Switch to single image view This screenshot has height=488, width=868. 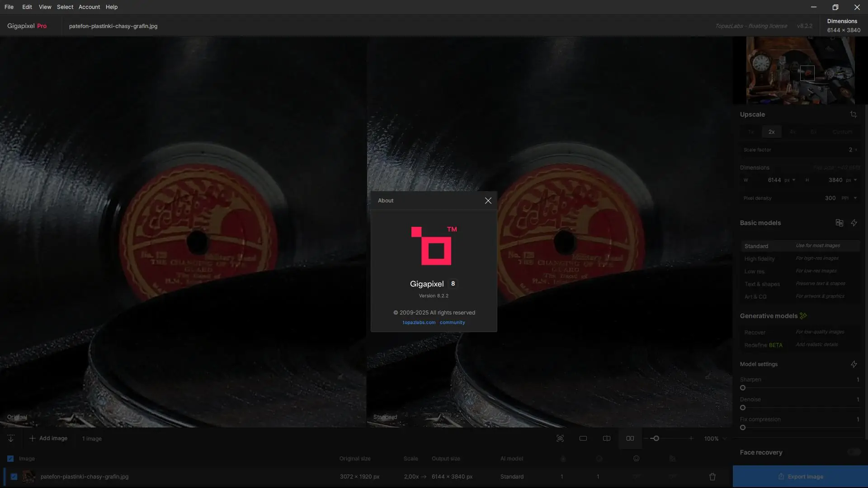[583, 438]
